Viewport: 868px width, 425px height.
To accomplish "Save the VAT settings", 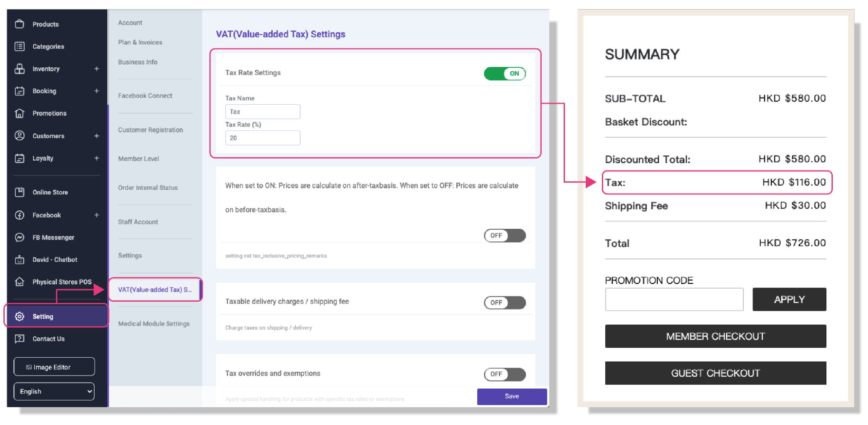I will click(512, 396).
